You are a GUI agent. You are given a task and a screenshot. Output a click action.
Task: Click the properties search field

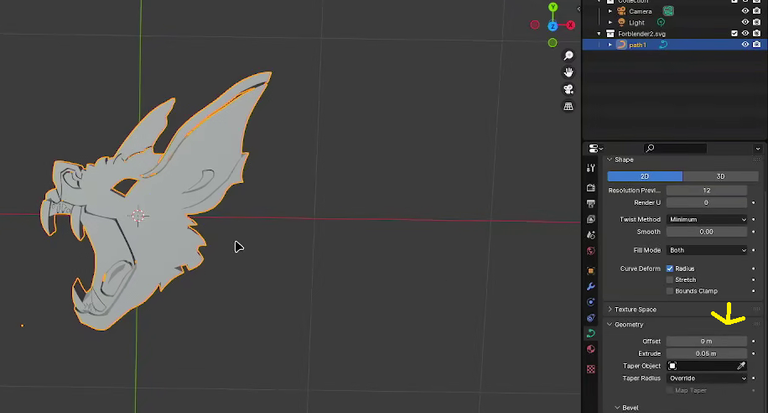point(675,148)
